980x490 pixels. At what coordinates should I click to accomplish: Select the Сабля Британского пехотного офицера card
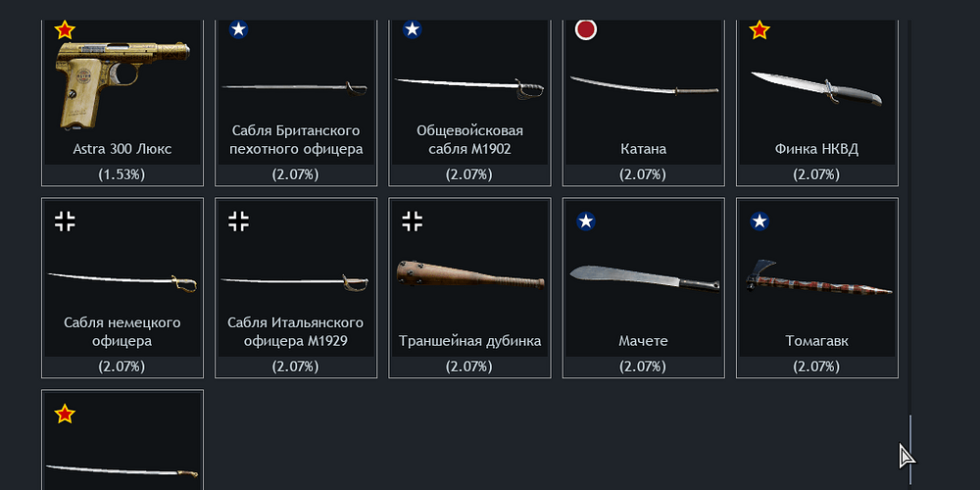point(296,103)
